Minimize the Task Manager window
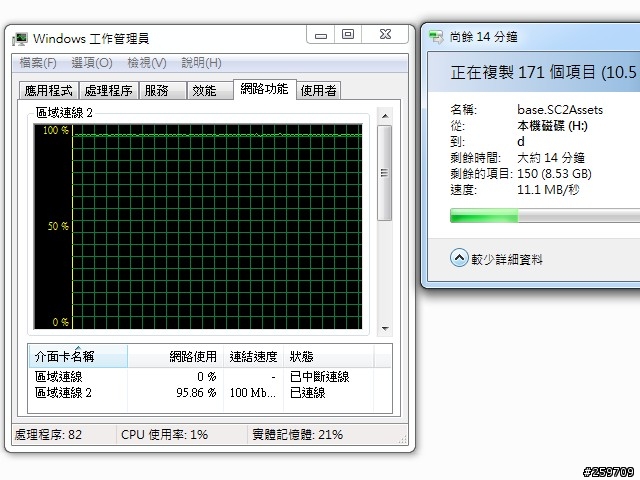Screen dimensions: 640x480 [x=321, y=34]
